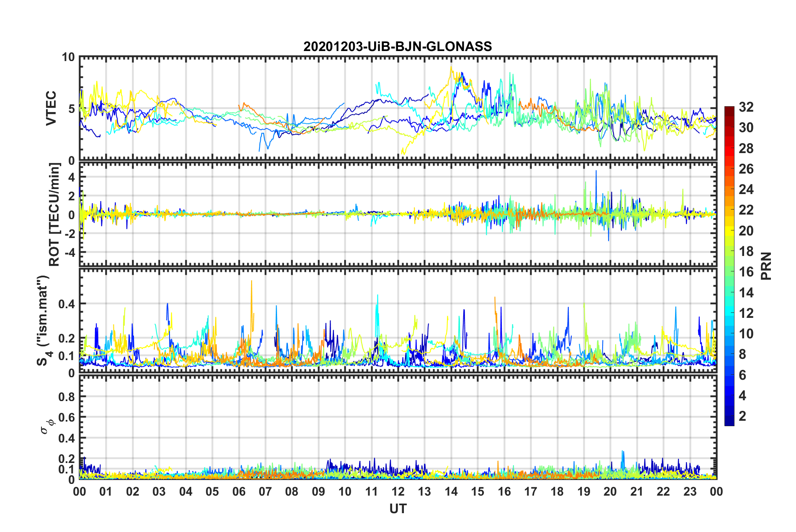Click colorbar tick label 32

point(746,107)
